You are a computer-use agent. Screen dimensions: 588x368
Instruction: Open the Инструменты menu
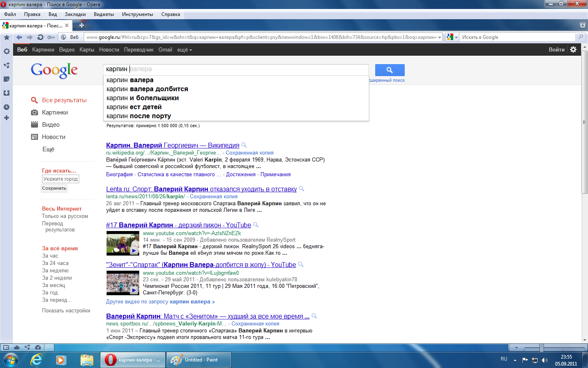(138, 14)
